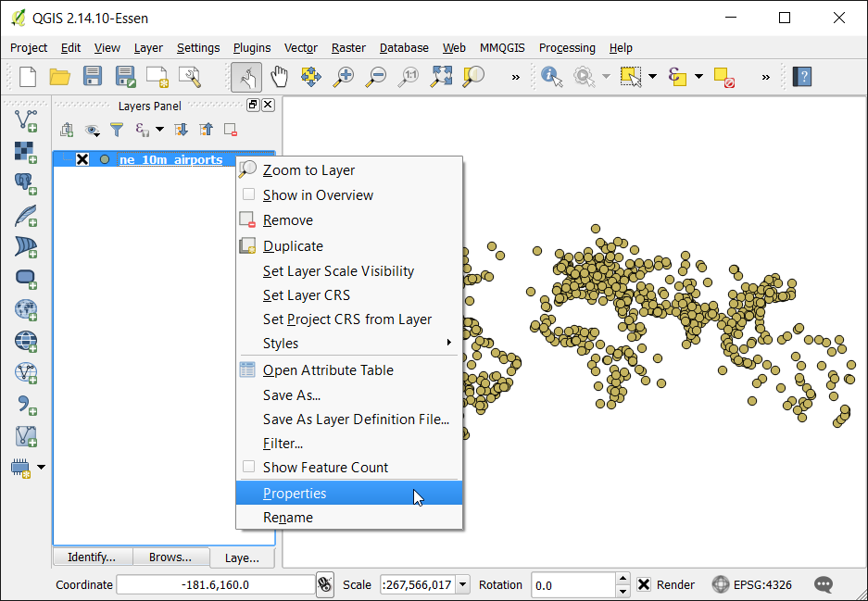This screenshot has height=601, width=868.
Task: Click the Coordinate input field
Action: tap(215, 584)
